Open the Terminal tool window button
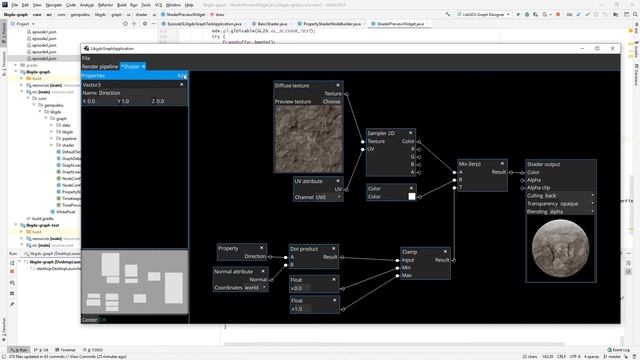Viewport: 640px width, 360px height. pos(65,350)
